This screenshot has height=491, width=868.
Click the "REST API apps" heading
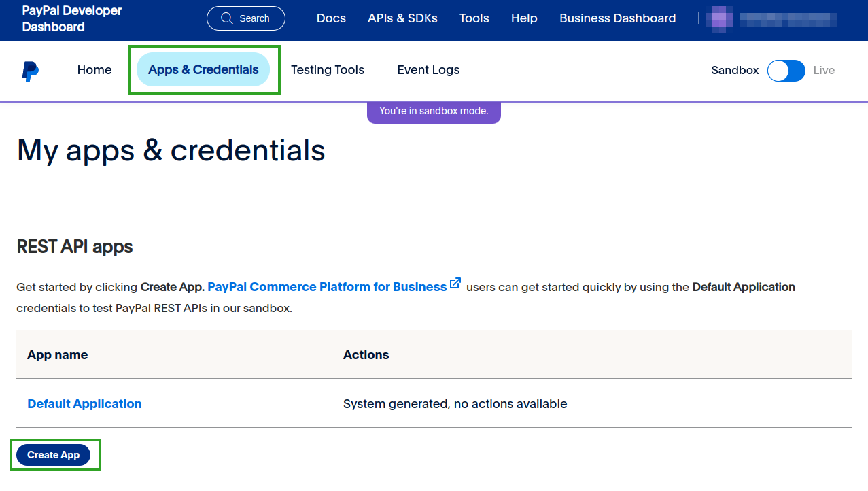(x=75, y=247)
